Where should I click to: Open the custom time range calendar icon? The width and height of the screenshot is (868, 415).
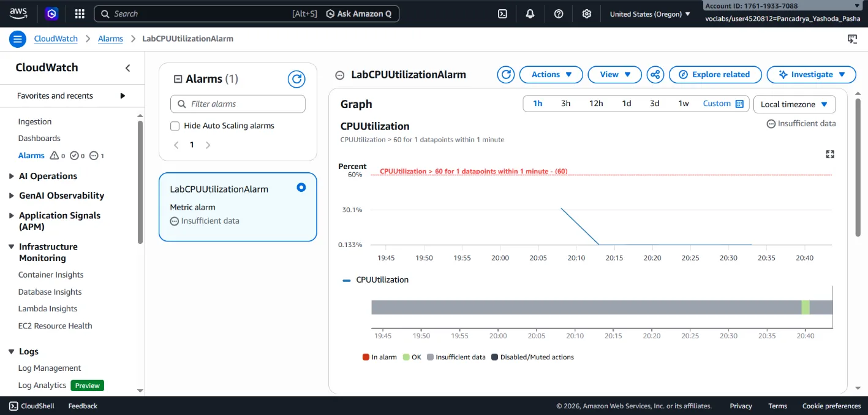[x=739, y=104]
